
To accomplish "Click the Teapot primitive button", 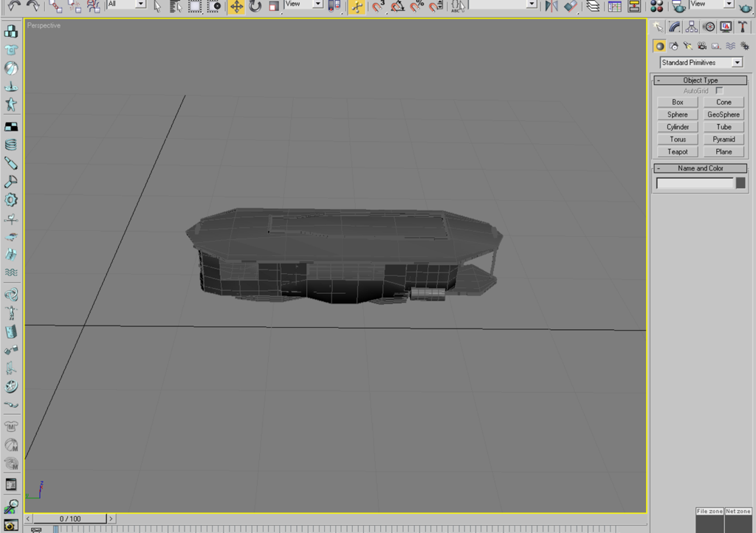I will coord(678,152).
